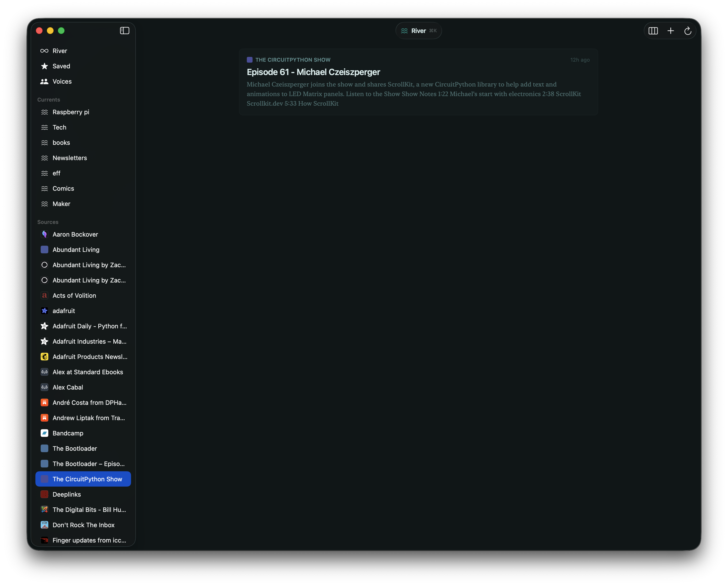This screenshot has width=728, height=586.
Task: Refresh feeds with the circular arrow icon
Action: click(687, 31)
